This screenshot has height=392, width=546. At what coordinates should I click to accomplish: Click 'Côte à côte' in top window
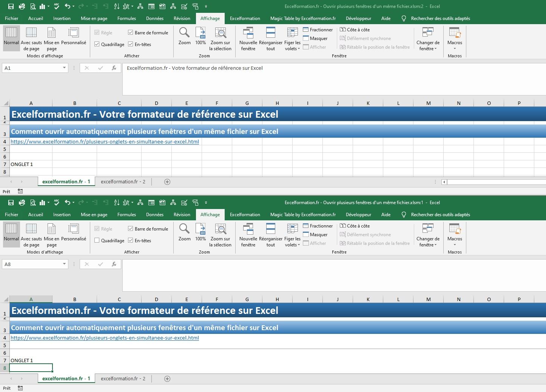[x=355, y=30]
